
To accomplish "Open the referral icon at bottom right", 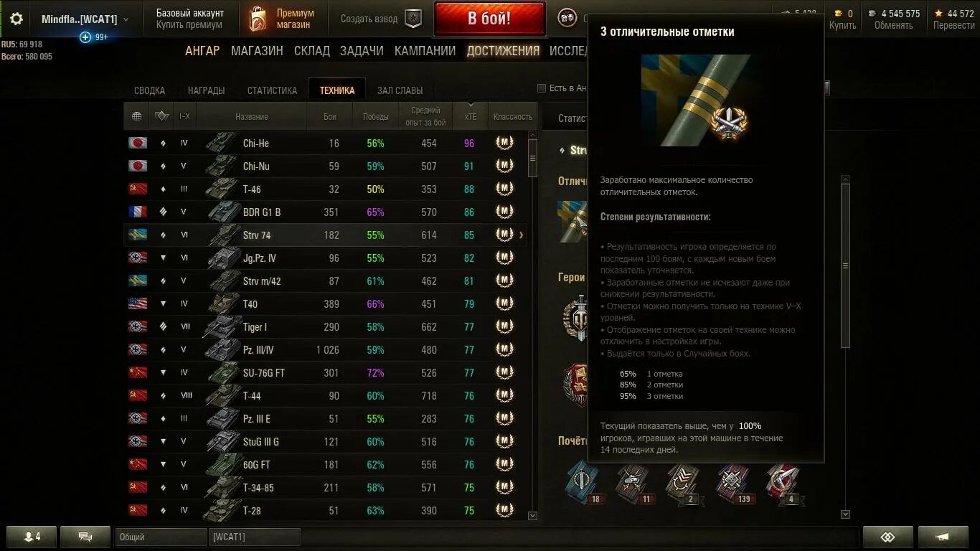I will coord(888,537).
